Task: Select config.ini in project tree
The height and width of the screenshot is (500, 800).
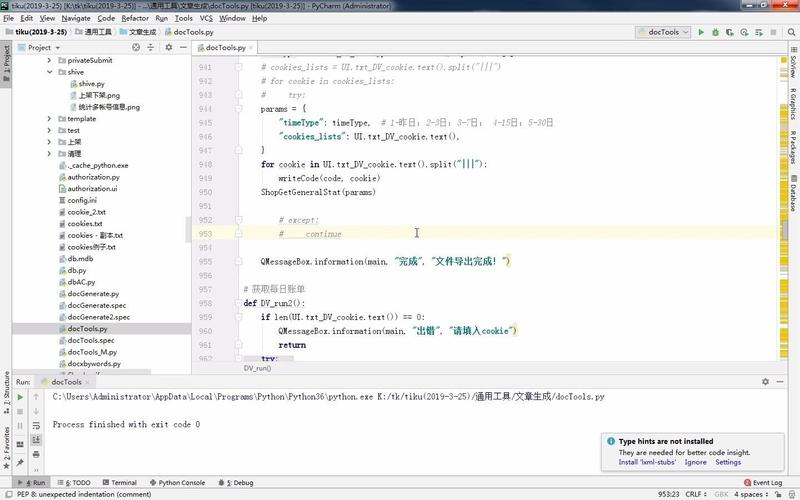Action: (x=82, y=201)
